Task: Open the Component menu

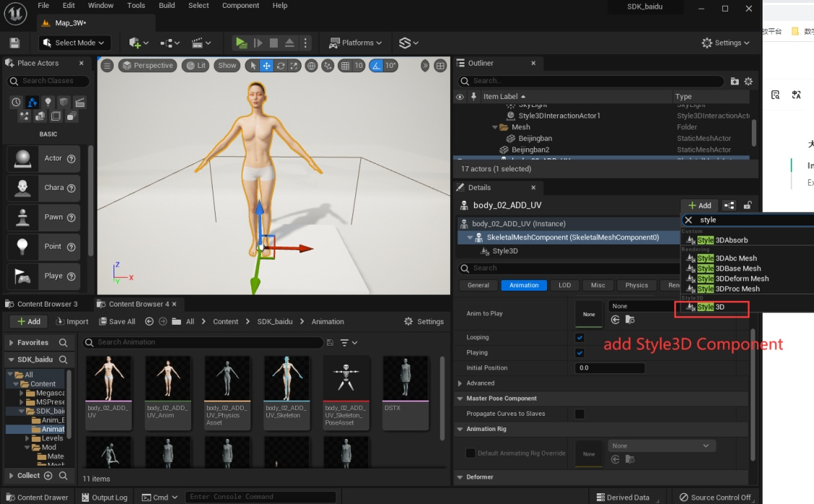Action: pyautogui.click(x=240, y=6)
